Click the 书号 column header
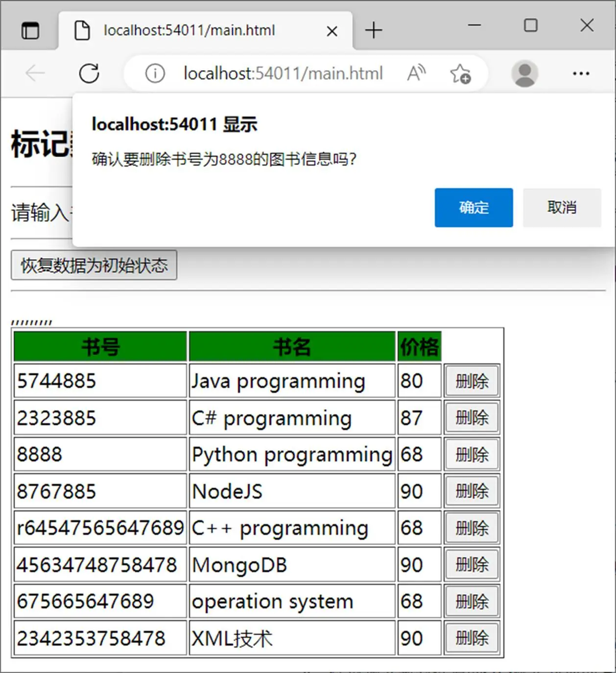The width and height of the screenshot is (616, 673). point(100,346)
